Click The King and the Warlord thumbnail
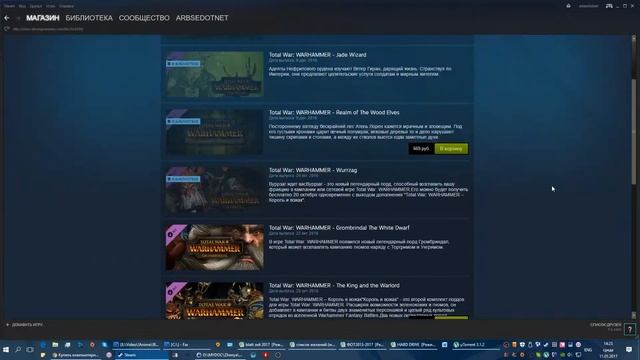640x360 pixels. (215, 300)
